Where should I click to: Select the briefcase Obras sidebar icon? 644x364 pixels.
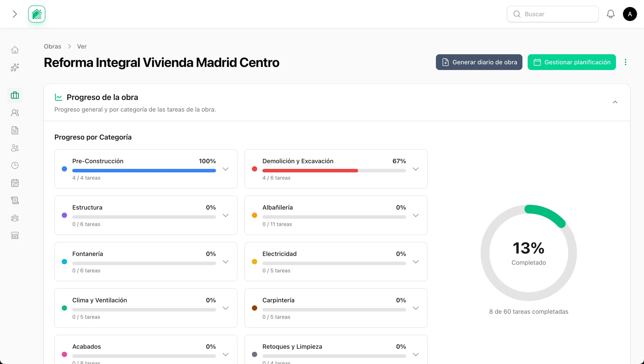pos(15,95)
